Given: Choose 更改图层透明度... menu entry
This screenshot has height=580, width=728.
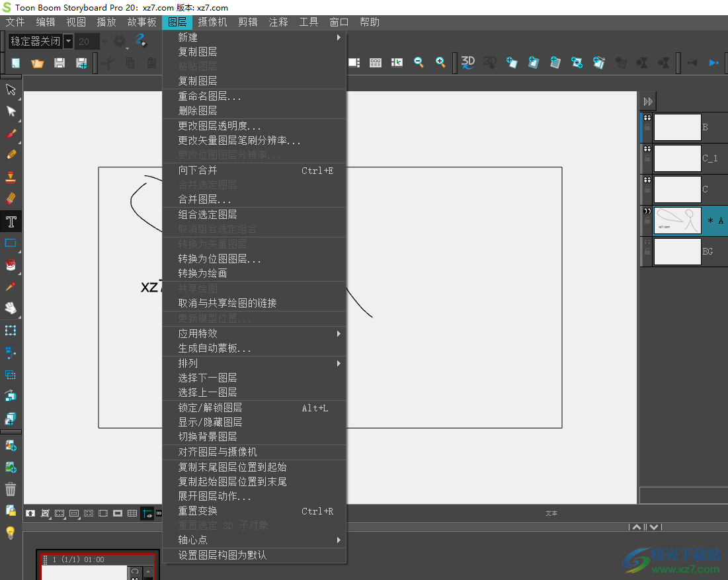Looking at the screenshot, I should [255, 126].
